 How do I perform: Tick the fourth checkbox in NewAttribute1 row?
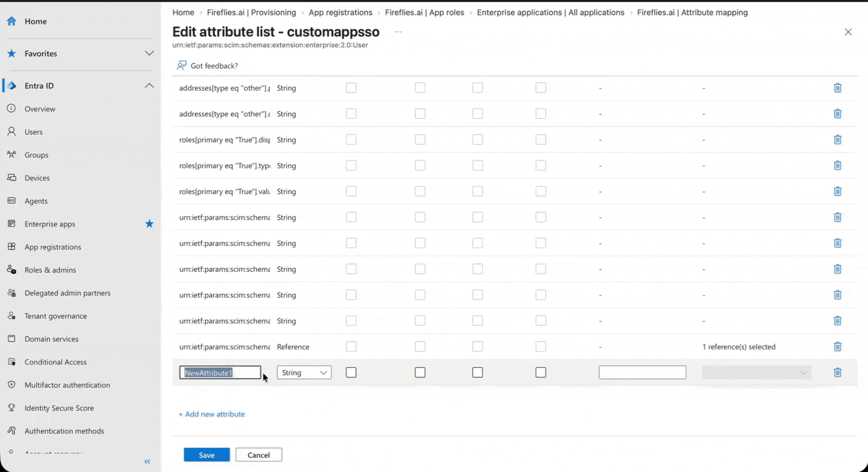pyautogui.click(x=541, y=373)
